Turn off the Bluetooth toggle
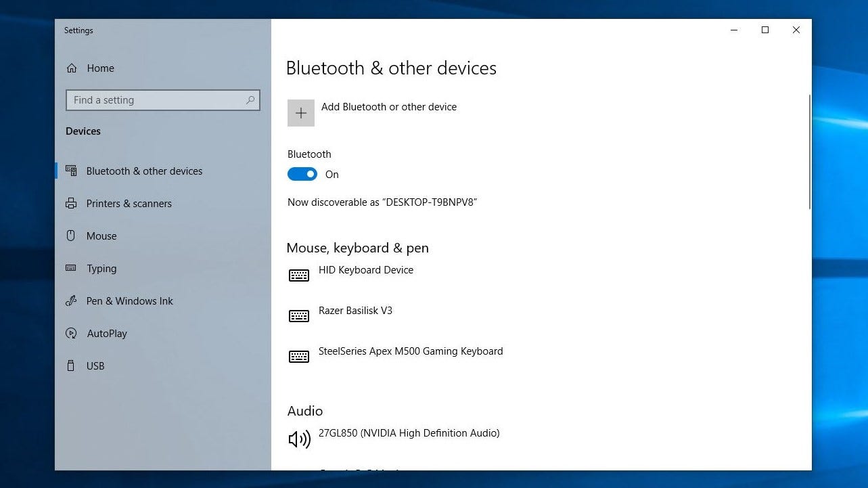Image resolution: width=868 pixels, height=488 pixels. click(x=302, y=175)
